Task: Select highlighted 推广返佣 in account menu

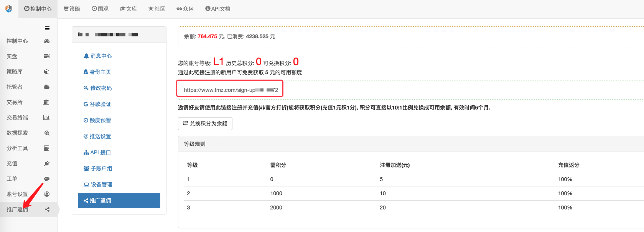Action: 119,201
